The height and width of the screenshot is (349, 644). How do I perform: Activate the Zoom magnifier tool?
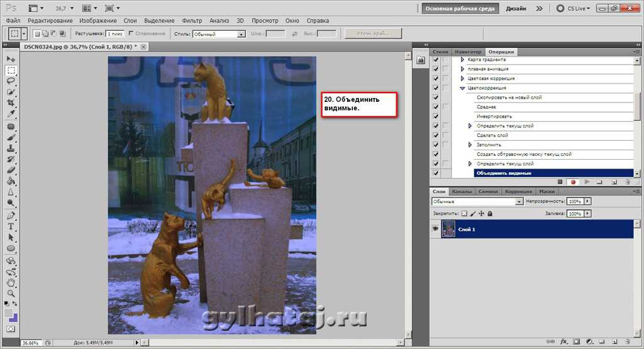point(11,293)
